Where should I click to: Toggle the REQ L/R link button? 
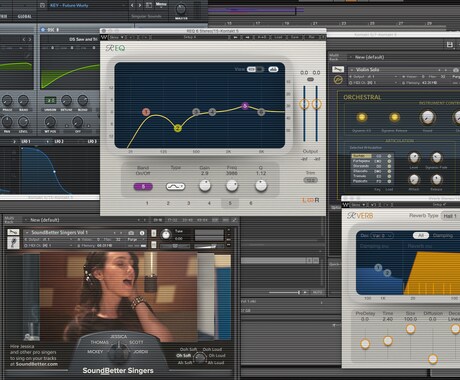310,200
